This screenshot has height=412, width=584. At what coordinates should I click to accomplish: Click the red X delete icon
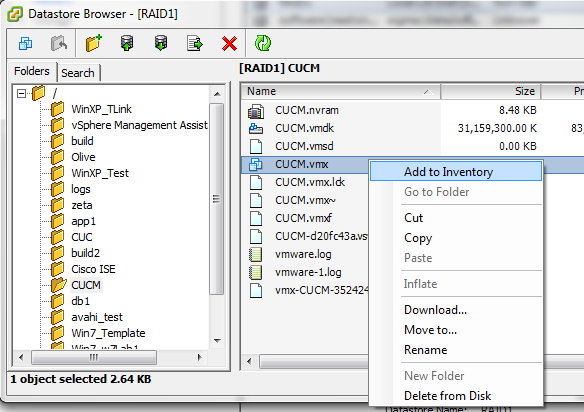pyautogui.click(x=229, y=44)
